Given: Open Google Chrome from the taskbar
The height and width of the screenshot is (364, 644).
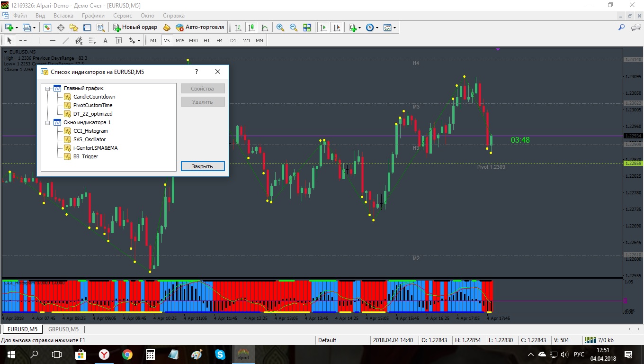Looking at the screenshot, I should [x=127, y=354].
